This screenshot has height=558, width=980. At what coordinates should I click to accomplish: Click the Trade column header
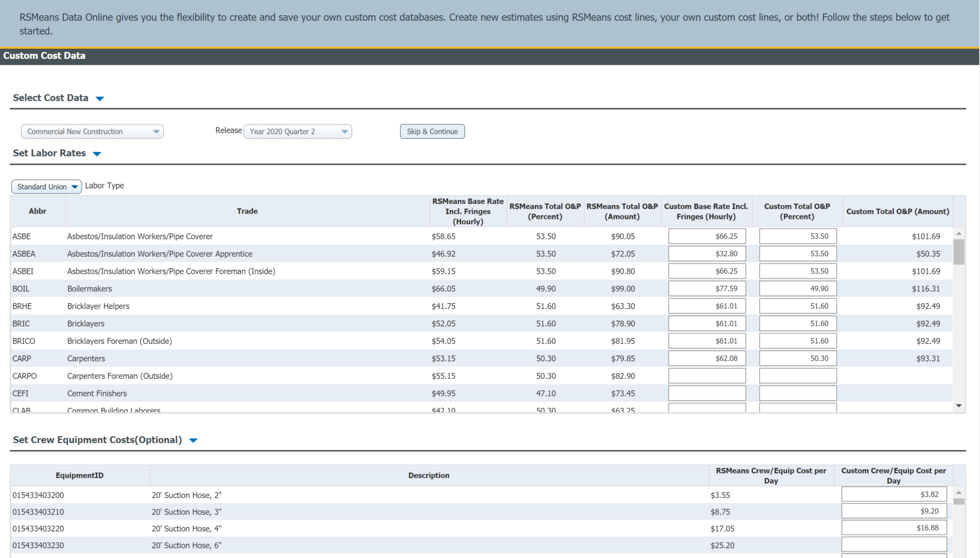(x=247, y=211)
